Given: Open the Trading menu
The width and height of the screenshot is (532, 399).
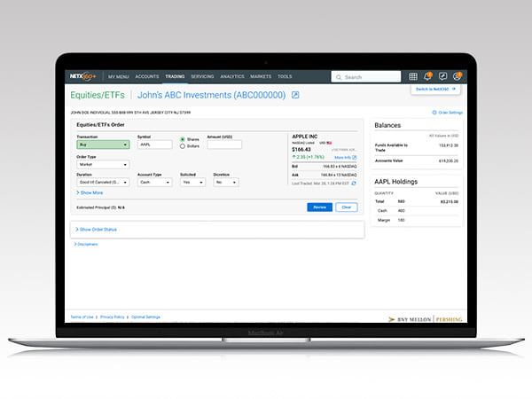Looking at the screenshot, I should (x=175, y=77).
